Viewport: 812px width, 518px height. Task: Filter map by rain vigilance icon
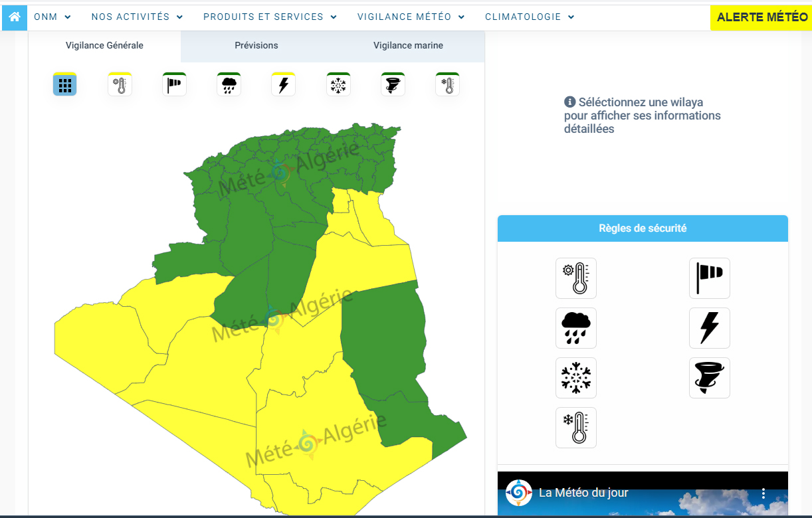[x=229, y=84]
